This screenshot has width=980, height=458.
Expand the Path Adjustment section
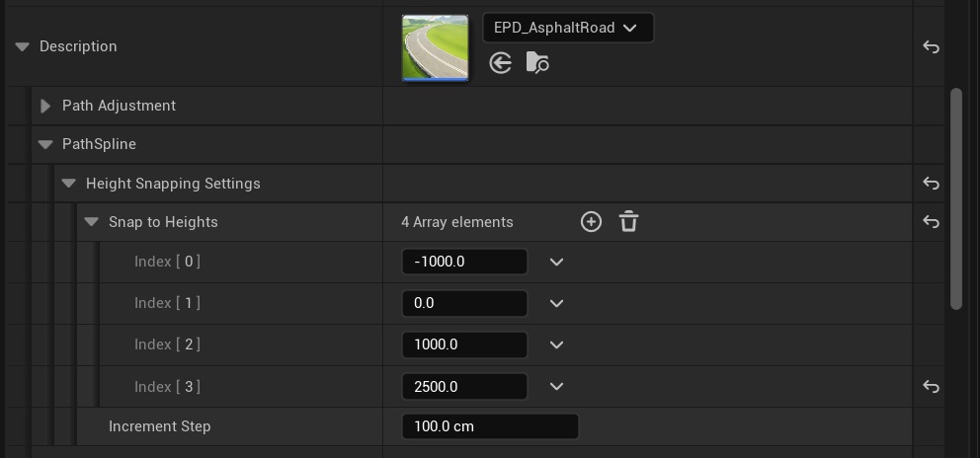point(45,106)
